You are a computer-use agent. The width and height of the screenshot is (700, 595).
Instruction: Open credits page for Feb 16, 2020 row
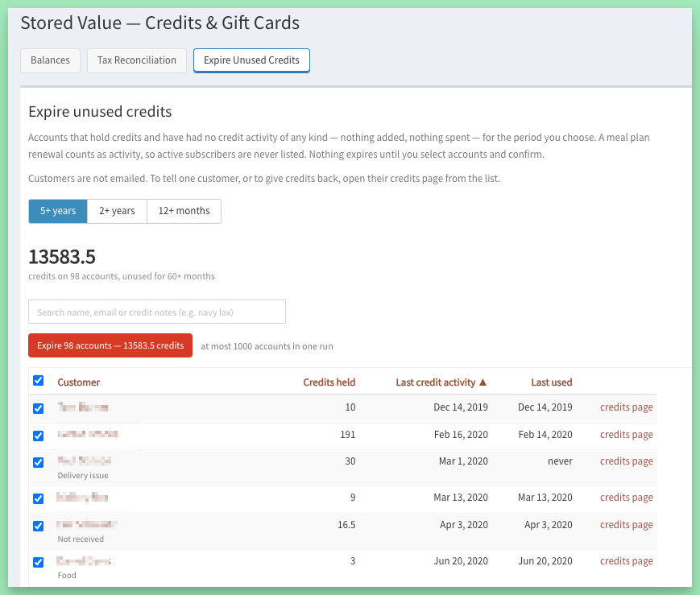click(x=627, y=434)
